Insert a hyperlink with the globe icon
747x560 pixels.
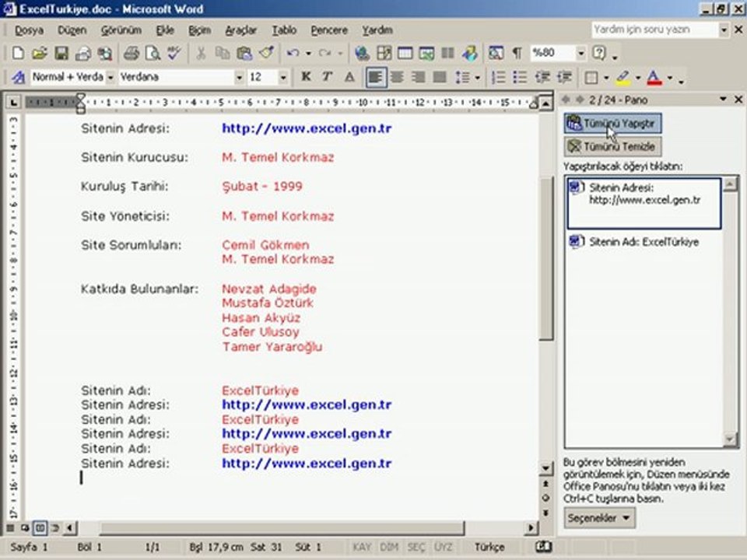[x=362, y=54]
